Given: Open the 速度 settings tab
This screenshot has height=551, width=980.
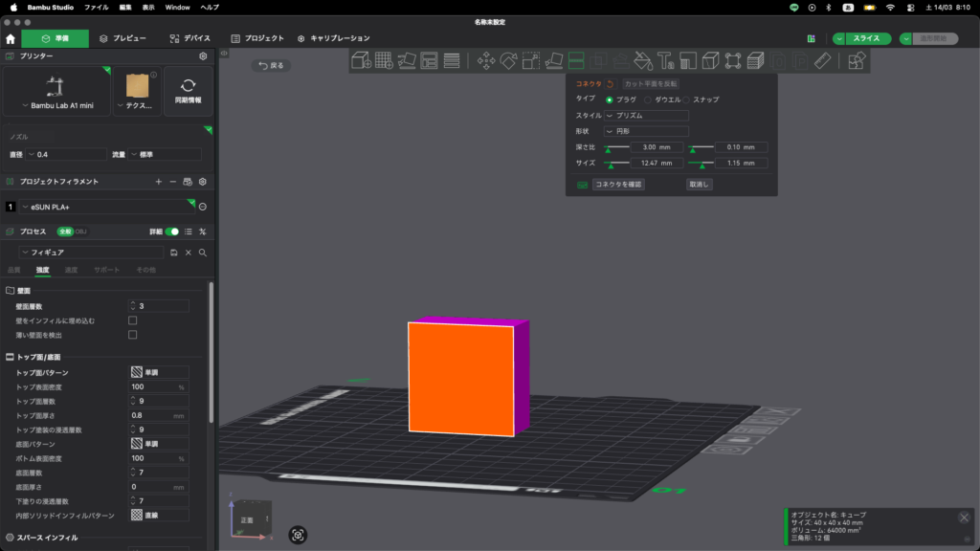Looking at the screenshot, I should coord(72,270).
